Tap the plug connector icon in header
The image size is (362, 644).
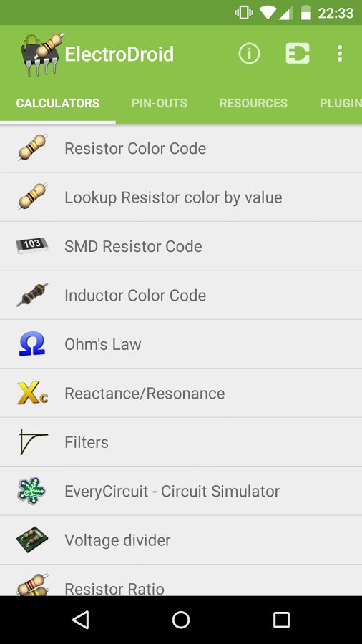coord(298,54)
